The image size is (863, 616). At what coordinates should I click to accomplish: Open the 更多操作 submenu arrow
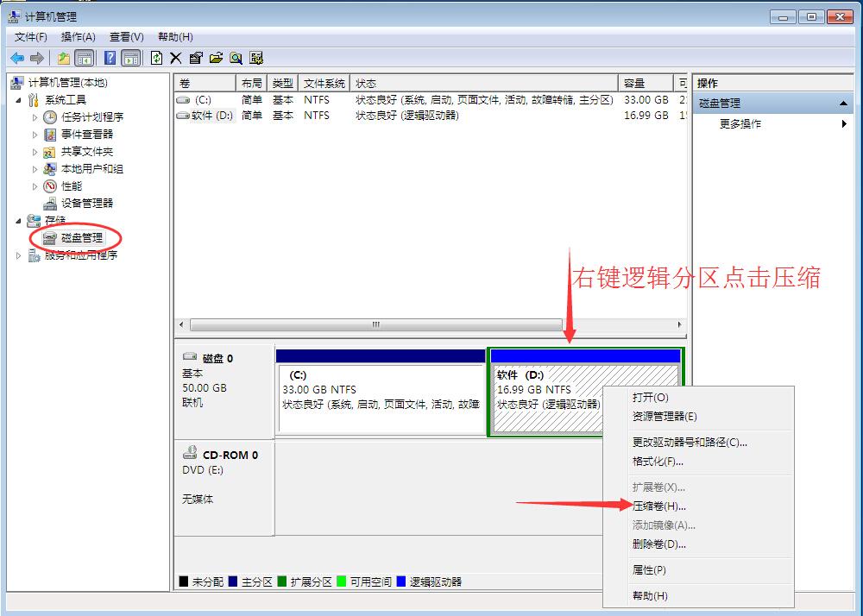tap(844, 123)
